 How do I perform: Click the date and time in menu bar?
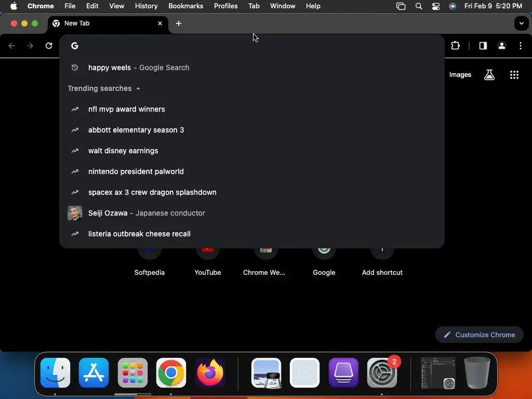[x=493, y=6]
